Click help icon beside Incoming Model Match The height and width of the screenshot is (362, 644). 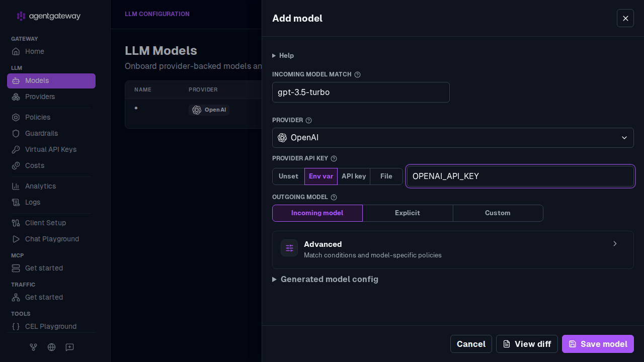click(358, 74)
